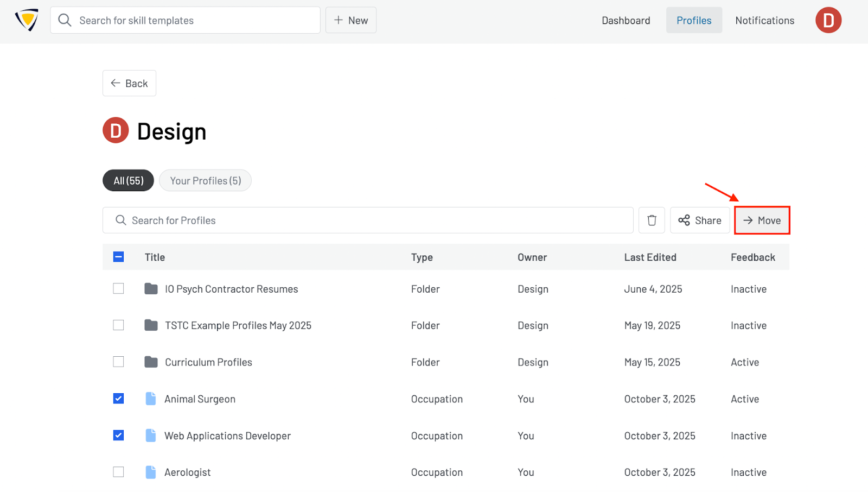868x492 pixels.
Task: Click the Share button
Action: (700, 220)
